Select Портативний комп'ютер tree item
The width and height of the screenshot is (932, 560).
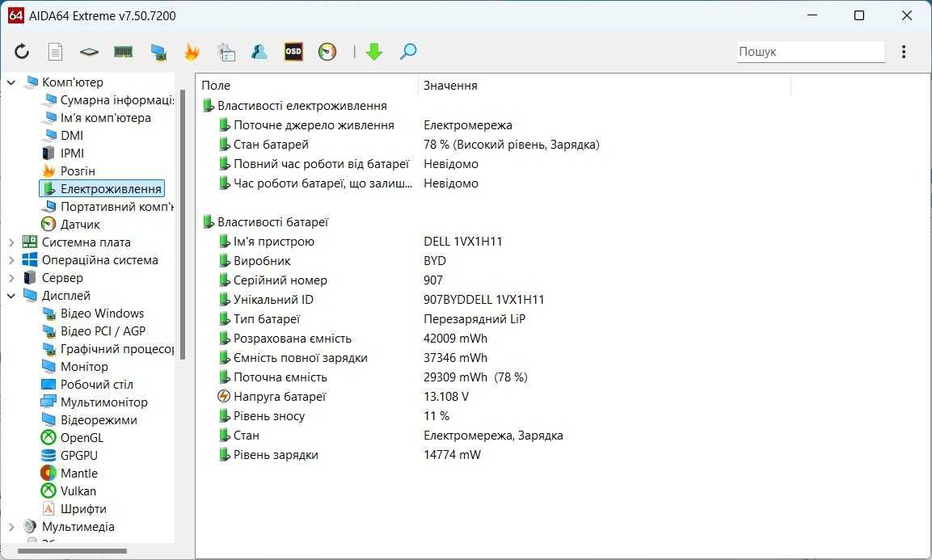click(108, 207)
